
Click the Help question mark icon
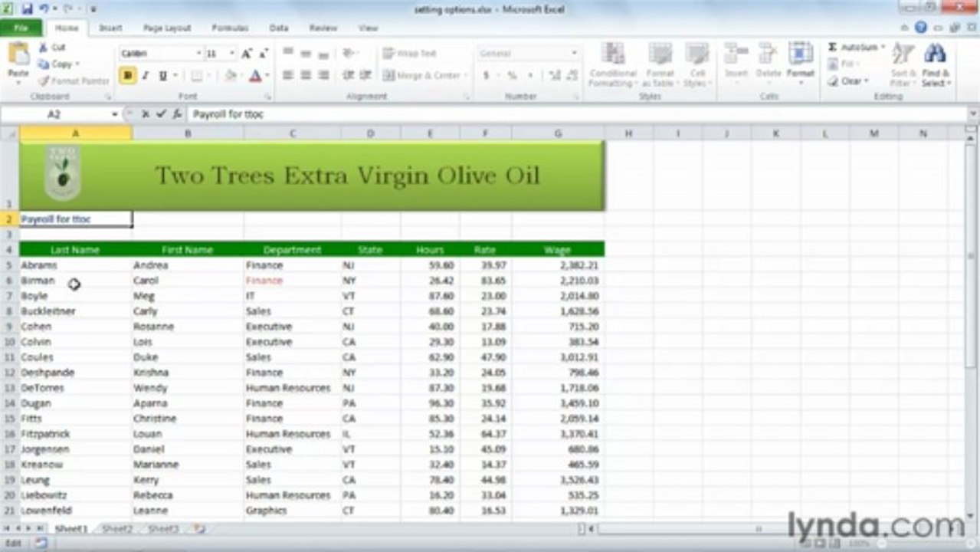point(920,28)
